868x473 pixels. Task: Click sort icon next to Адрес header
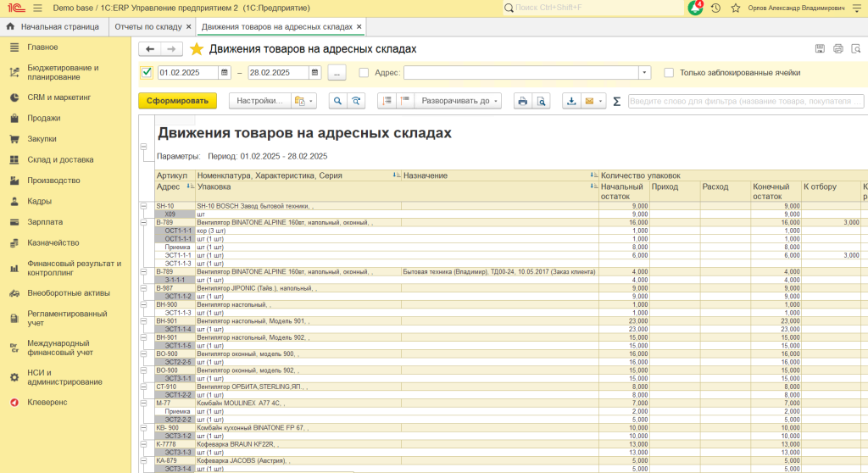coord(190,186)
